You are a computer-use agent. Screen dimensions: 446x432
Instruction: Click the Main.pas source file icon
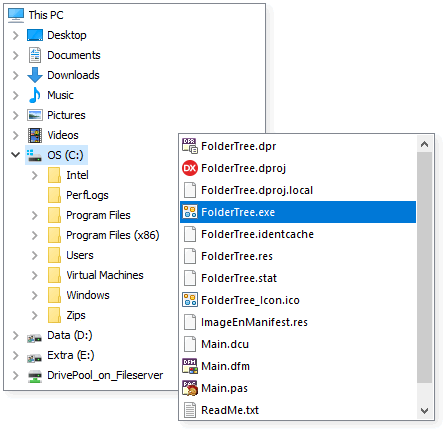190,388
